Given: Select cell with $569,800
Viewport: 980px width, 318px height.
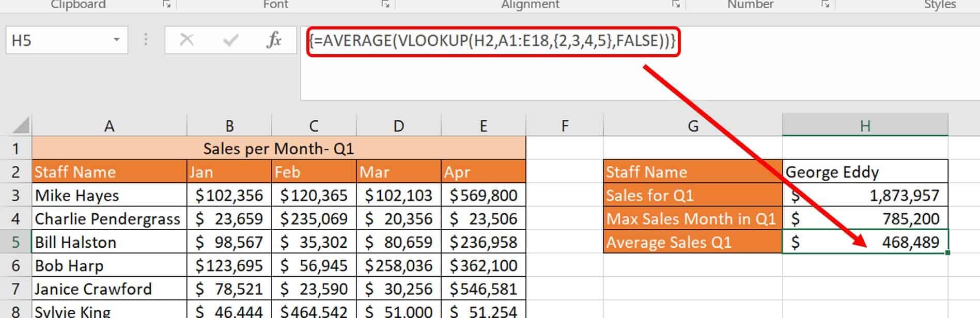Looking at the screenshot, I should pyautogui.click(x=483, y=195).
